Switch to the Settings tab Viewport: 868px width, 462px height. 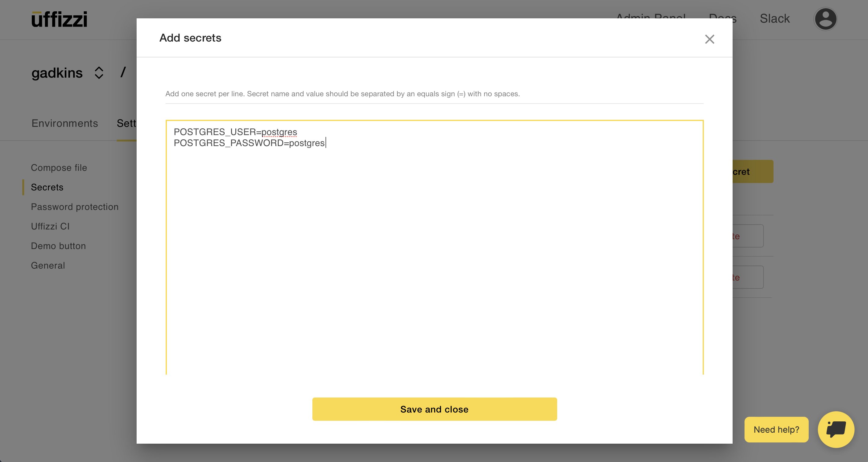126,123
